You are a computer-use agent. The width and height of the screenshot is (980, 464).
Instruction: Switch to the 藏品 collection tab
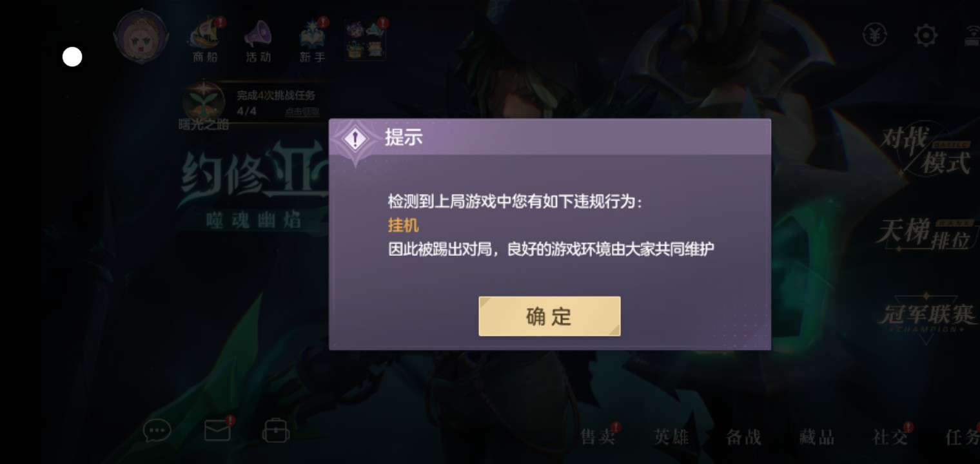pyautogui.click(x=818, y=438)
